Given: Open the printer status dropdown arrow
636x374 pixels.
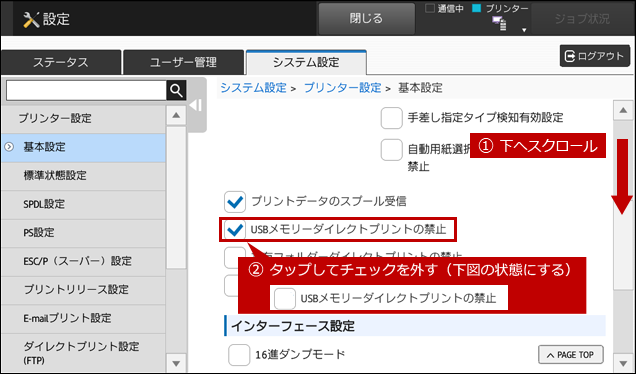Looking at the screenshot, I should 524,30.
